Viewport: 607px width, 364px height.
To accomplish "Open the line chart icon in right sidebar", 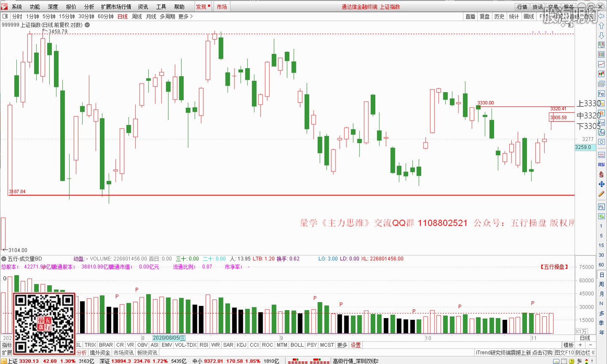I will coord(601,64).
